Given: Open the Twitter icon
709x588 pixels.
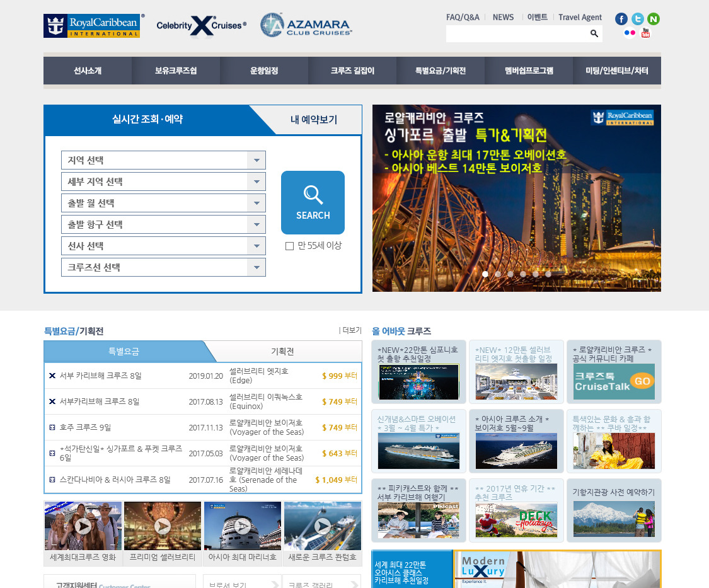Looking at the screenshot, I should (x=638, y=19).
